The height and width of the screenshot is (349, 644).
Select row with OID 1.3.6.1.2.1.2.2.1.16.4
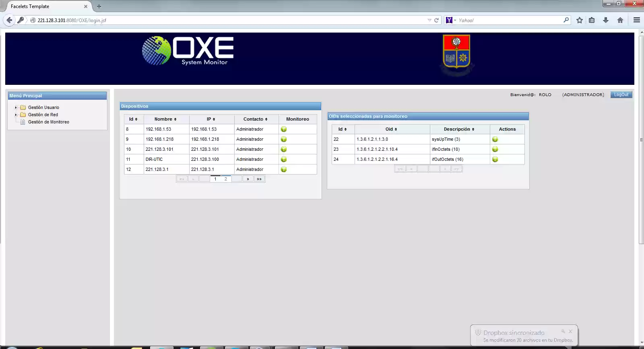tap(428, 159)
